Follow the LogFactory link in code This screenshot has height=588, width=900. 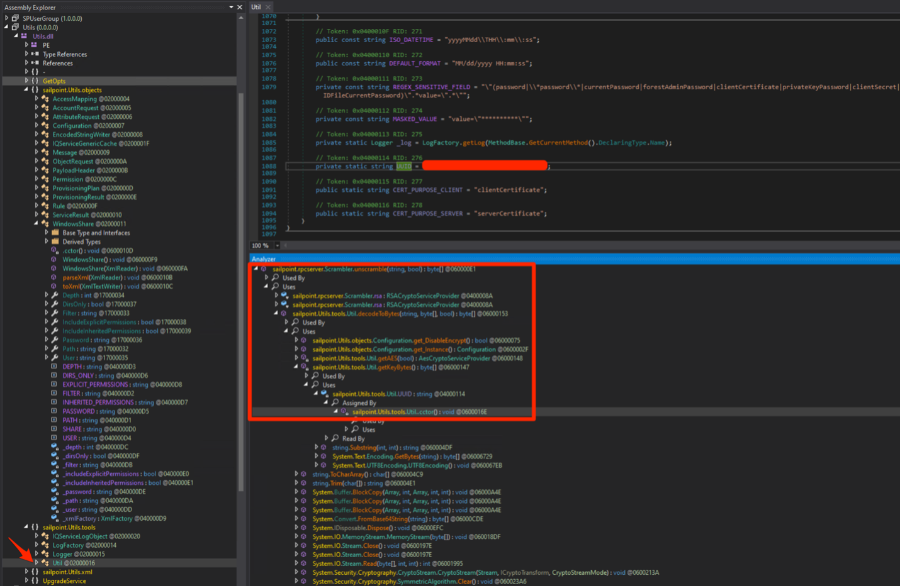click(439, 143)
